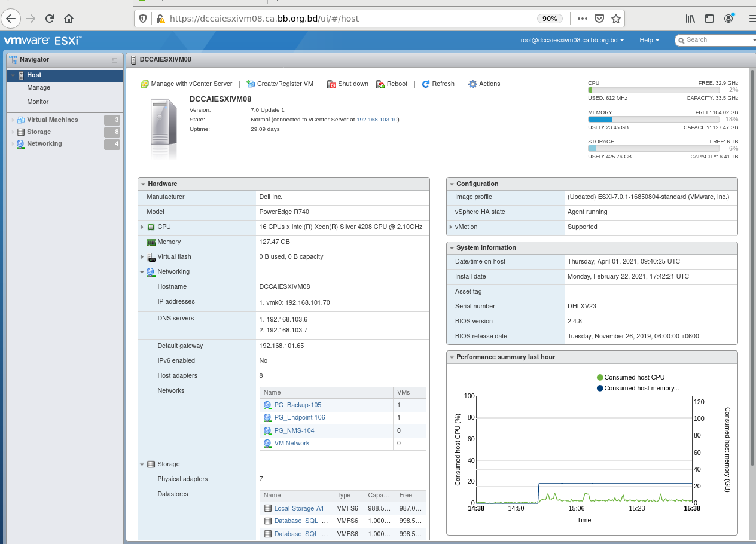This screenshot has height=544, width=756.
Task: Click the Networking globe icon in Navigator
Action: 21,144
